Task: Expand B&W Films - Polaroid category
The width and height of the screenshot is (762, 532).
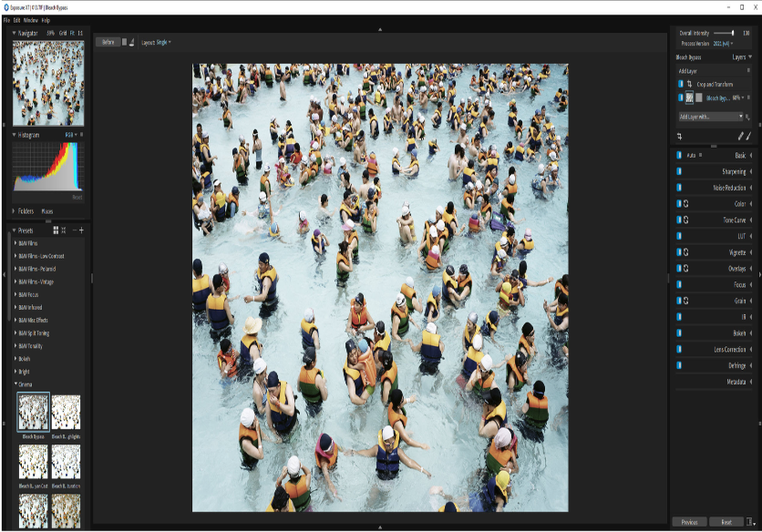Action: 15,269
